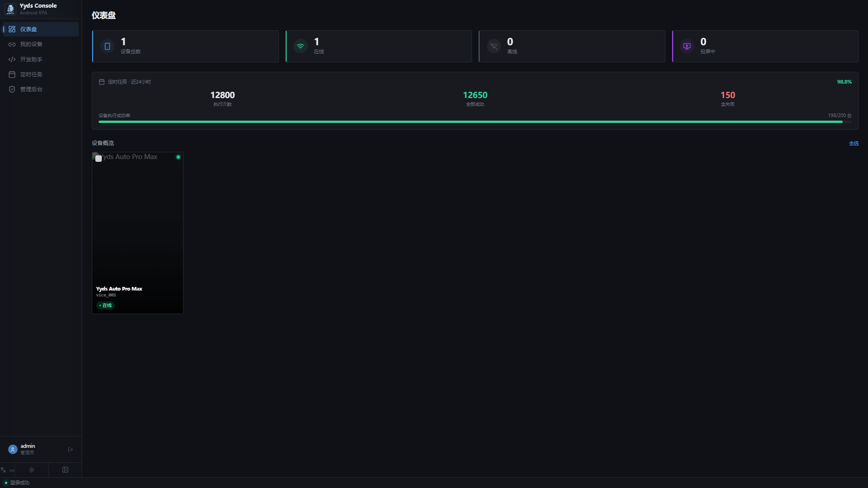The width and height of the screenshot is (868, 488).
Task: Click the 登录成功 status message
Action: [x=19, y=483]
